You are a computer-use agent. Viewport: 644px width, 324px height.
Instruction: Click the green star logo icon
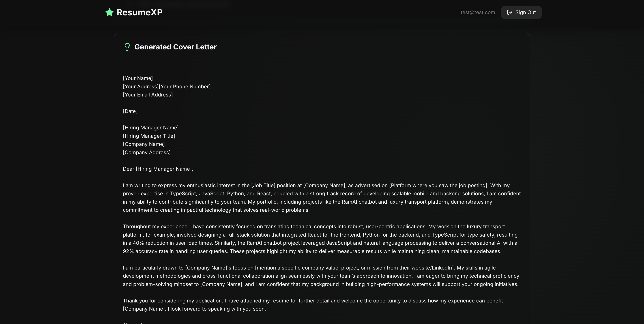click(x=110, y=12)
